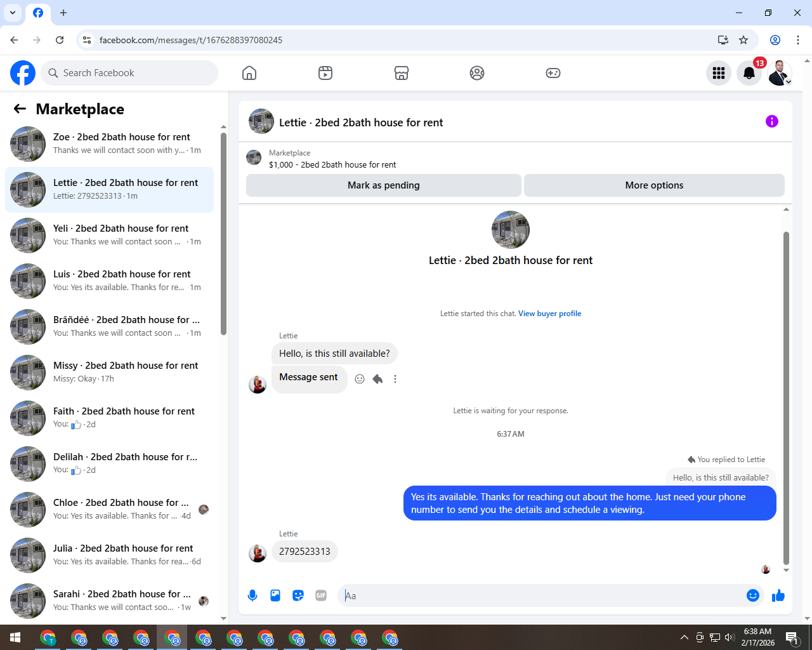
Task: Click the browser back arrow
Action: point(14,40)
